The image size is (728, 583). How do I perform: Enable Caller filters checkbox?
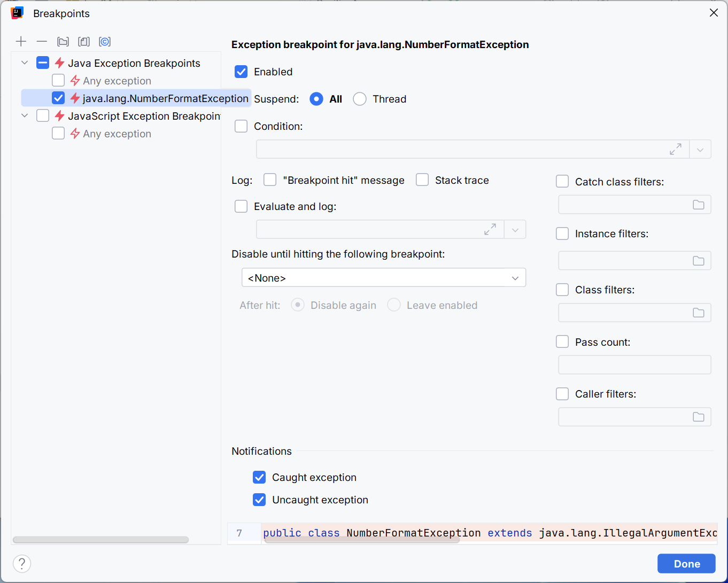point(562,394)
